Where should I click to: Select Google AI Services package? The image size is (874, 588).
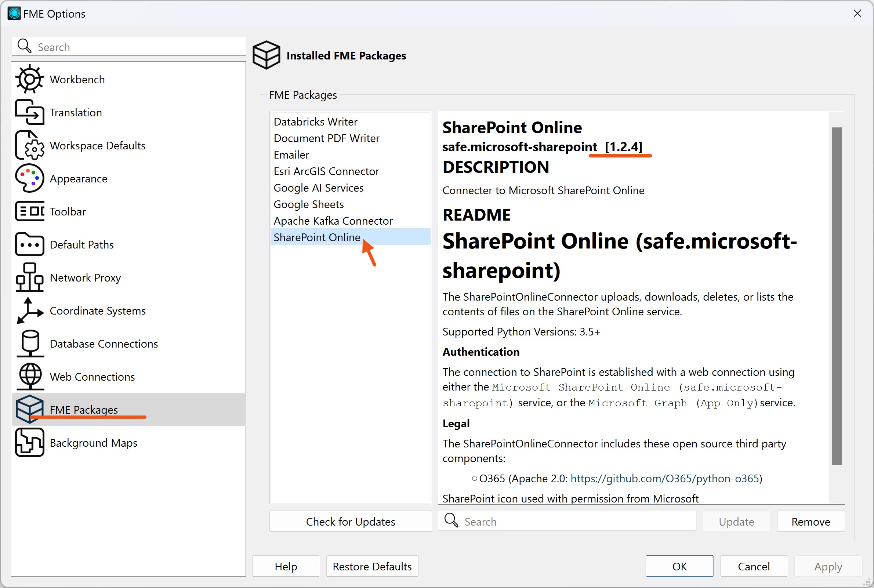(350, 188)
